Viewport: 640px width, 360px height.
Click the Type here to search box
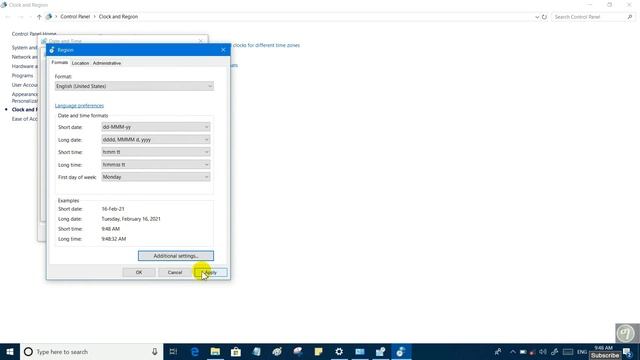[92, 351]
